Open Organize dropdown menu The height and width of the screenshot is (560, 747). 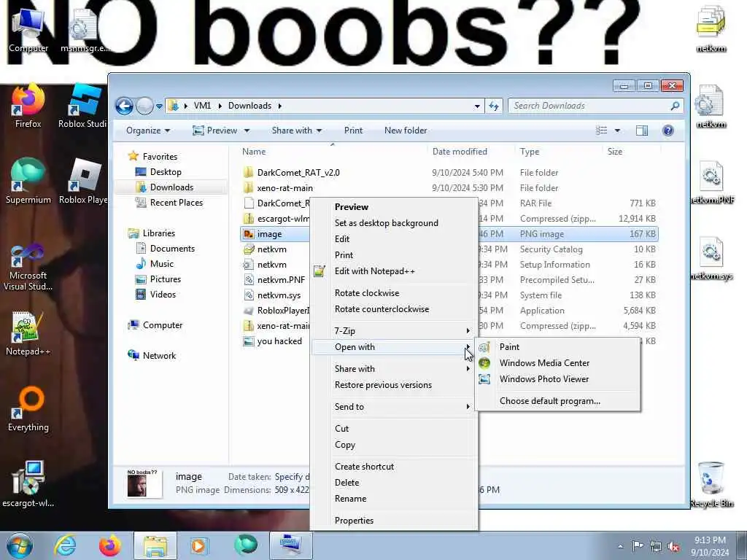pos(148,131)
